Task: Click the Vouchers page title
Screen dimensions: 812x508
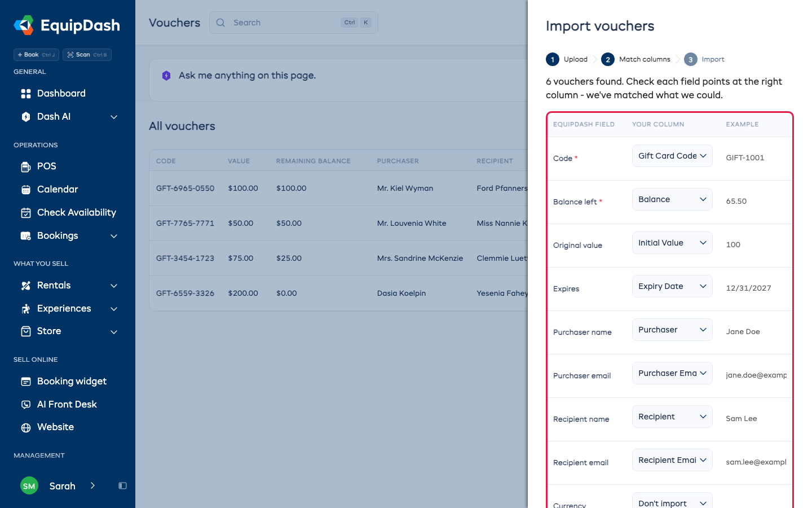Action: pos(175,23)
